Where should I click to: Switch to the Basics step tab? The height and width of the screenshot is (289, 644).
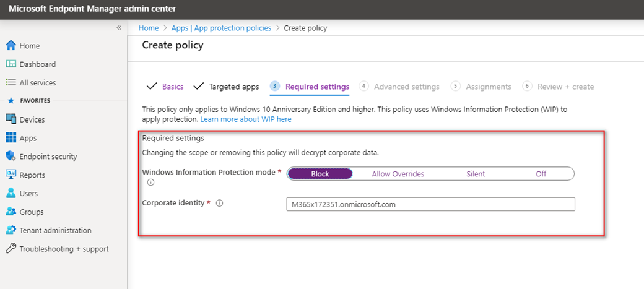pos(173,87)
